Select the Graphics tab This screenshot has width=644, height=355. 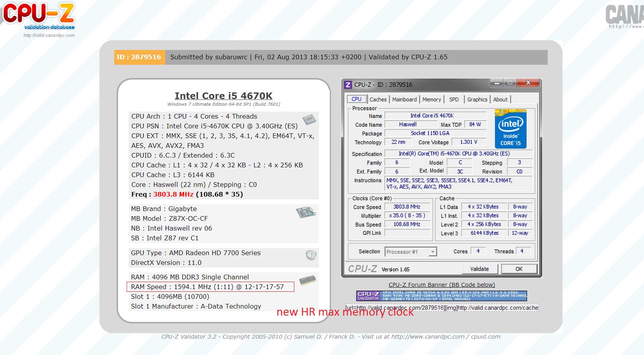tap(477, 99)
